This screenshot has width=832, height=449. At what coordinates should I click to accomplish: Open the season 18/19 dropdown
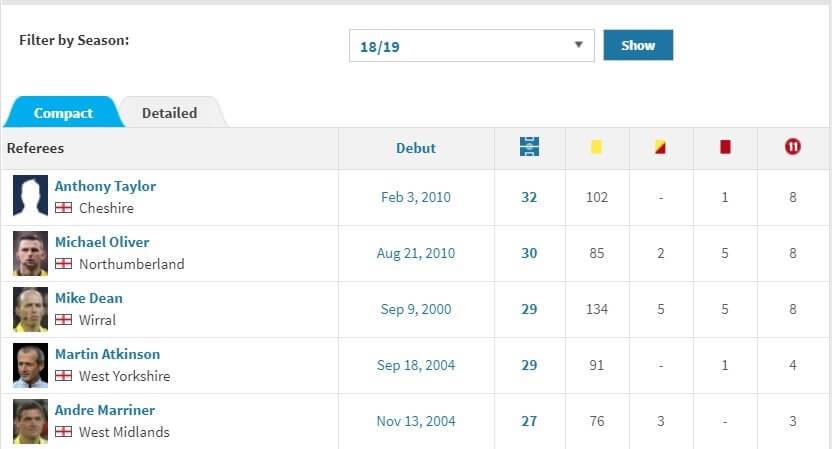click(471, 46)
